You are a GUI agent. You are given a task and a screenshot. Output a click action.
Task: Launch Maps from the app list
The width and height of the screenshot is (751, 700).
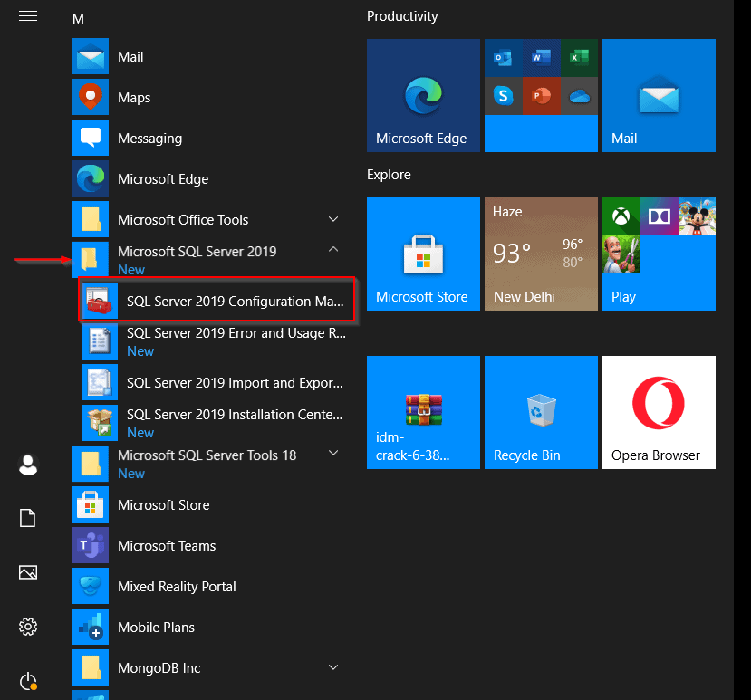(x=208, y=97)
